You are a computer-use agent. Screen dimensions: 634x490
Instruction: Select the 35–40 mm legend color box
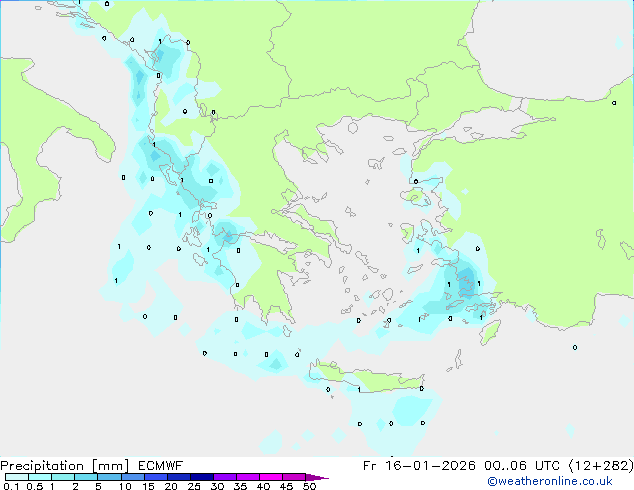click(248, 477)
